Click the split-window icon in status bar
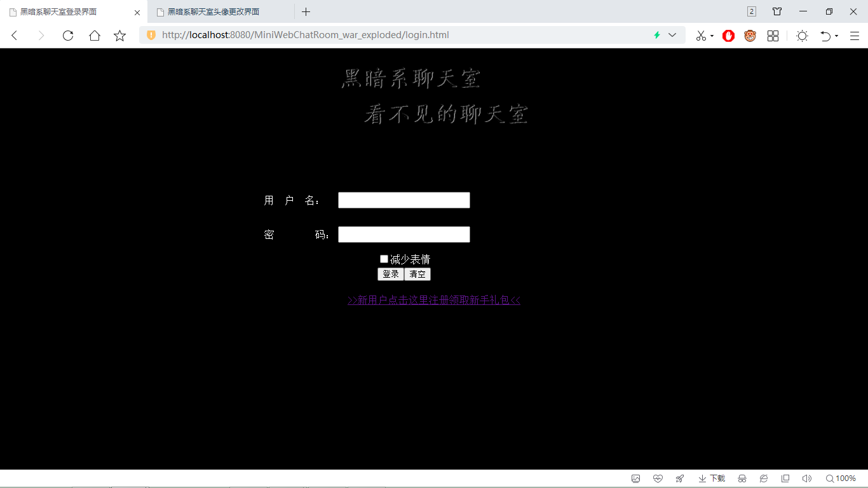This screenshot has height=488, width=868. point(785,478)
